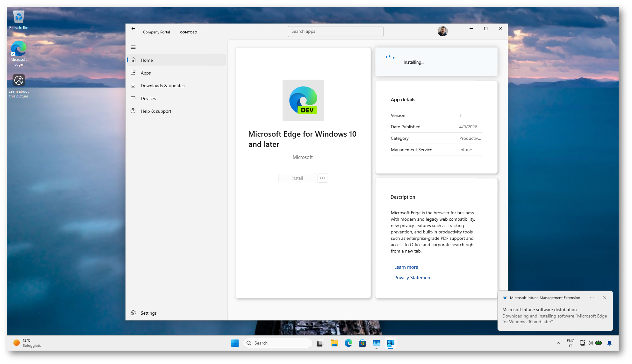
Task: Open Windows Start menu
Action: coord(235,343)
